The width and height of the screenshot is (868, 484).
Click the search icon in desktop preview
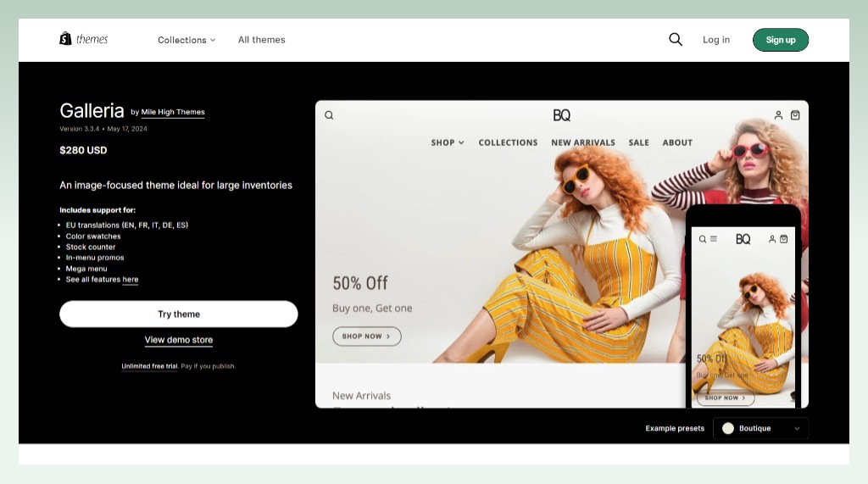pos(329,115)
